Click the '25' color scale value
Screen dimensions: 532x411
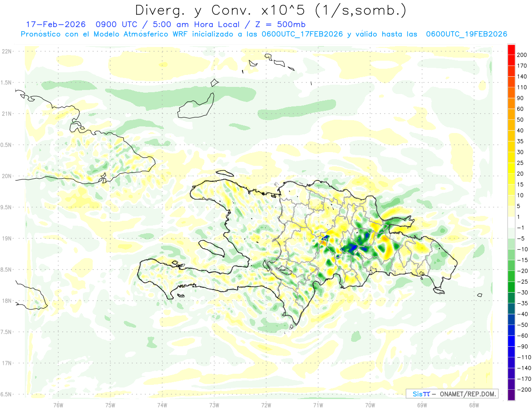coord(521,163)
